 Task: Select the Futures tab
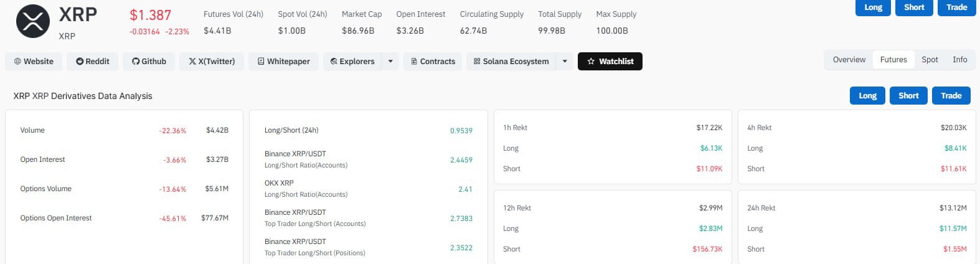(893, 60)
